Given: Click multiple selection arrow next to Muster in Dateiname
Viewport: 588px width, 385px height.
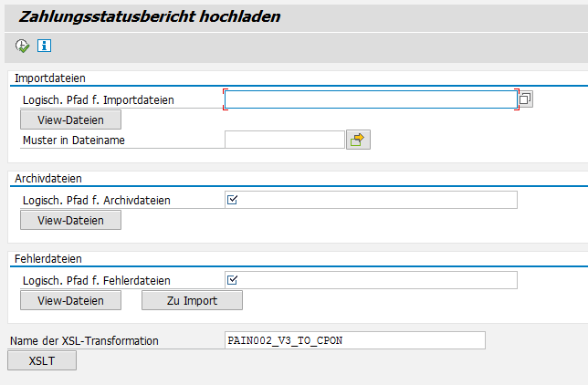Looking at the screenshot, I should click(358, 140).
